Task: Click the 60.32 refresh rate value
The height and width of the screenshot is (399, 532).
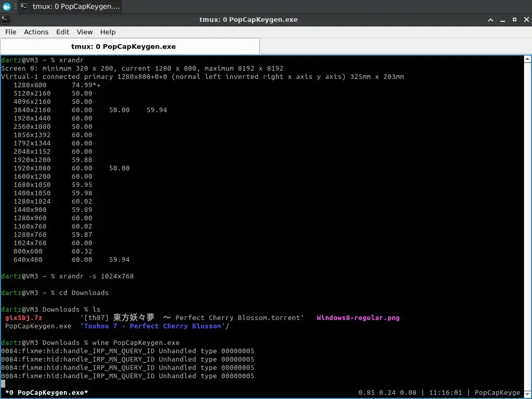Action: point(82,251)
